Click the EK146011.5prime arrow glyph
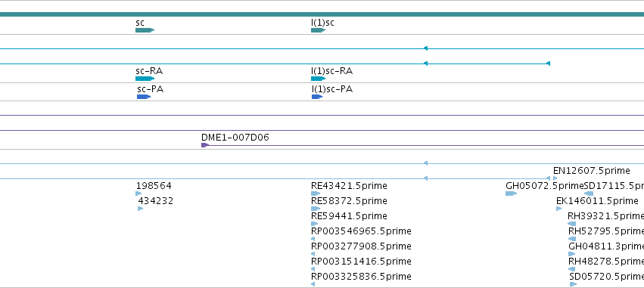Screen dimensions: 644x288 tap(558, 209)
